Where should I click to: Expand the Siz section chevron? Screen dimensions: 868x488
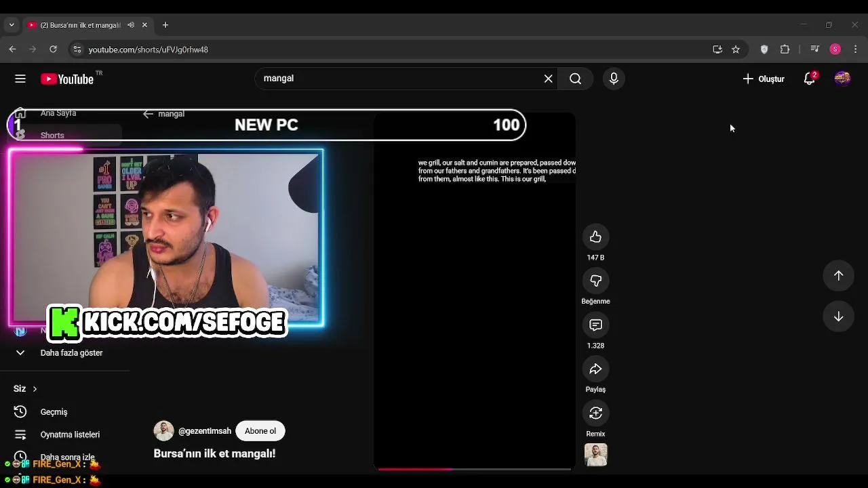(35, 389)
